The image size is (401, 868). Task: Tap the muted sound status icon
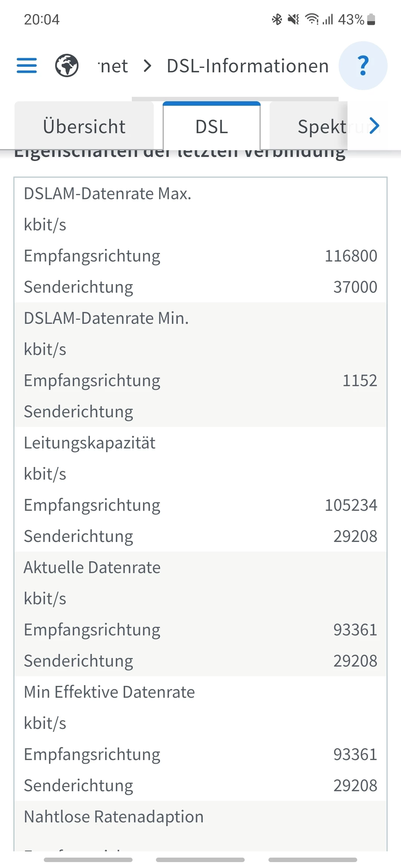tap(294, 19)
